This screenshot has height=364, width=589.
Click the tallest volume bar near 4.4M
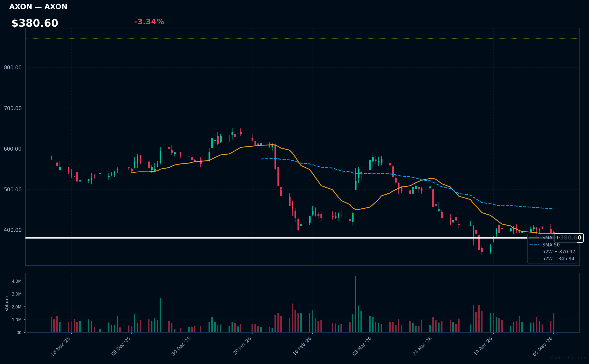pyautogui.click(x=356, y=304)
